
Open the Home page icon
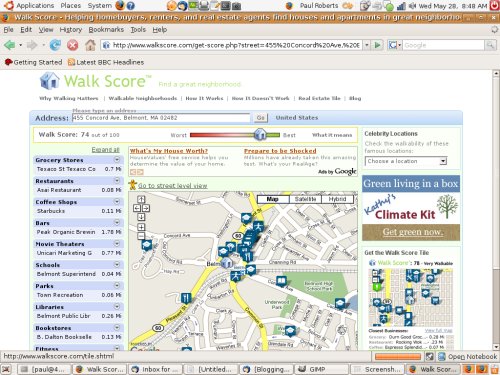90,45
